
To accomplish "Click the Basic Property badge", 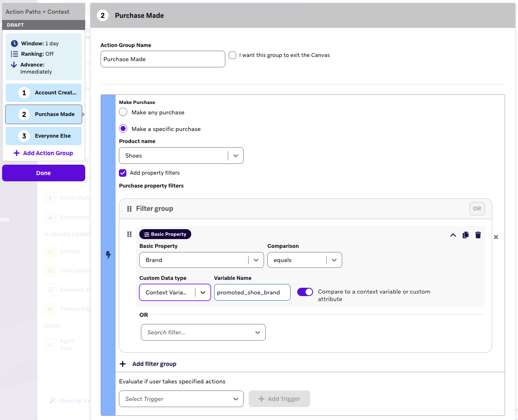I will 165,234.
